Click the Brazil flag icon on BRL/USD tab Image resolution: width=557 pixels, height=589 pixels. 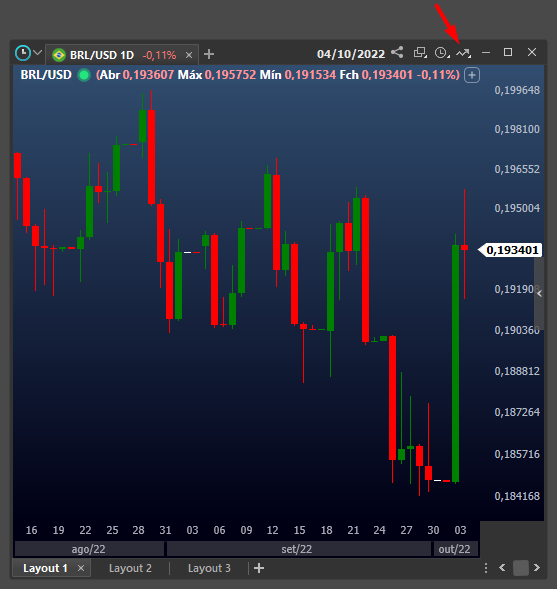pyautogui.click(x=59, y=55)
